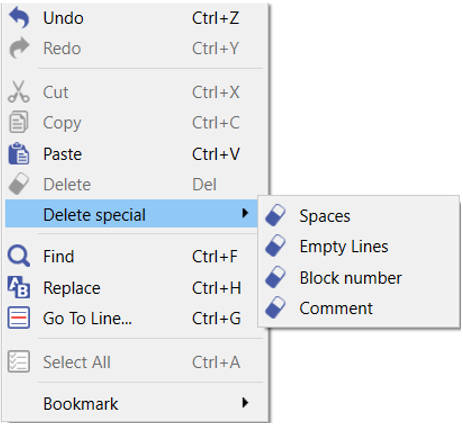Click the eraser icon beside Block number
The width and height of the screenshot is (463, 425).
pyautogui.click(x=275, y=277)
